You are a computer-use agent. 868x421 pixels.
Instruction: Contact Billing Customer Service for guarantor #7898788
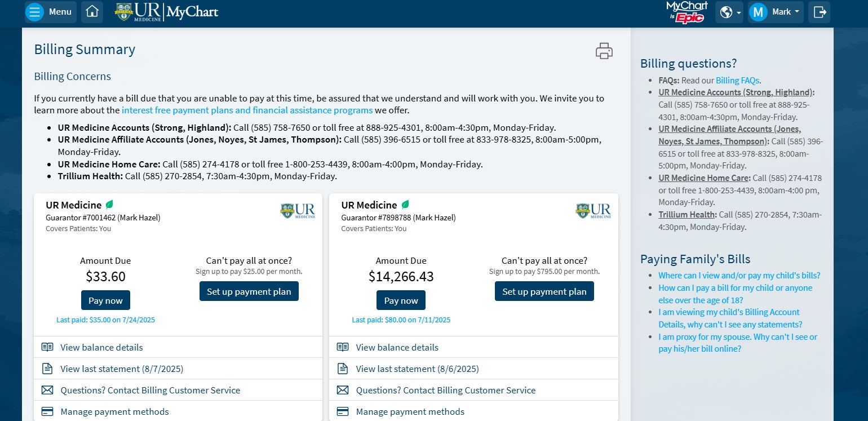click(445, 390)
